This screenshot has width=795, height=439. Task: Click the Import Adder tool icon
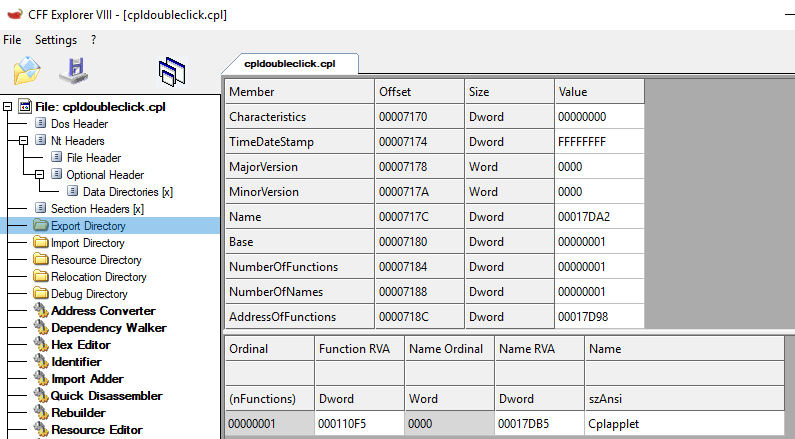[x=41, y=378]
